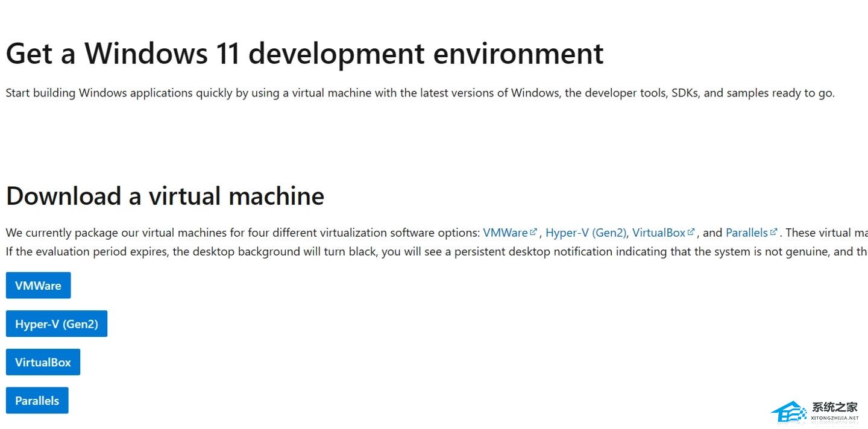Click the 'Start building Windows applications' intro sentence
The image size is (868, 429).
point(420,93)
